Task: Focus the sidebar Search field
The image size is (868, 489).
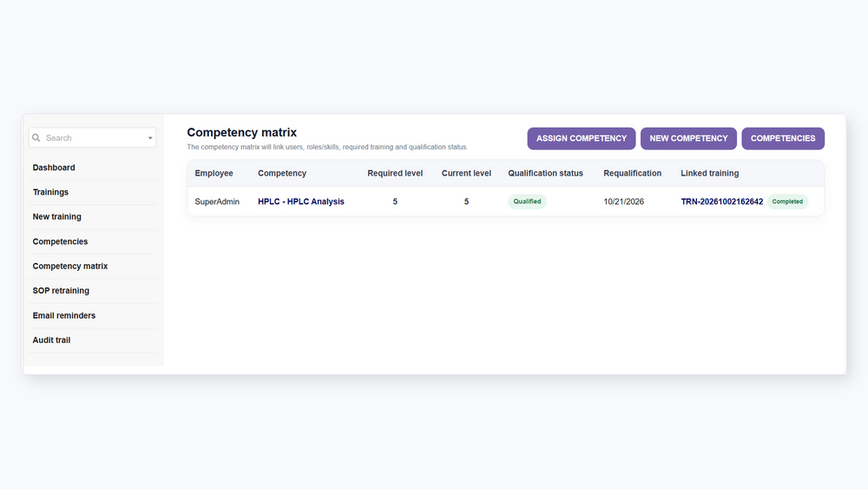Action: [x=93, y=138]
